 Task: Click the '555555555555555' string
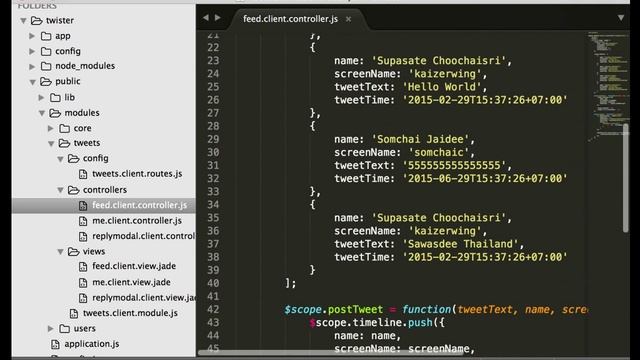tap(454, 165)
